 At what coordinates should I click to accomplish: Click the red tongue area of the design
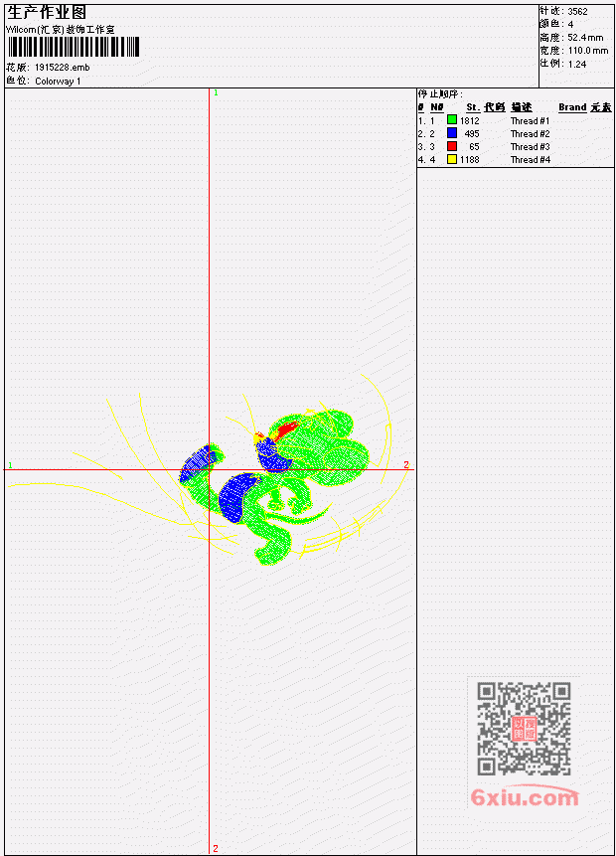tap(284, 430)
